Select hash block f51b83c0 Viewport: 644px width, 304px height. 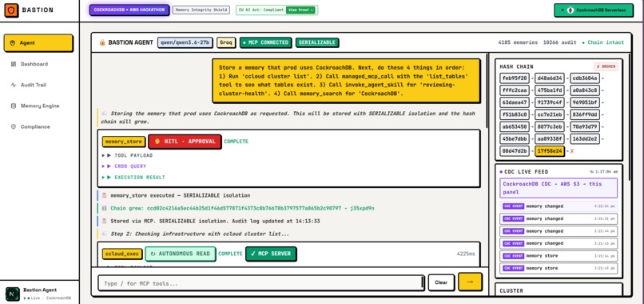514,114
